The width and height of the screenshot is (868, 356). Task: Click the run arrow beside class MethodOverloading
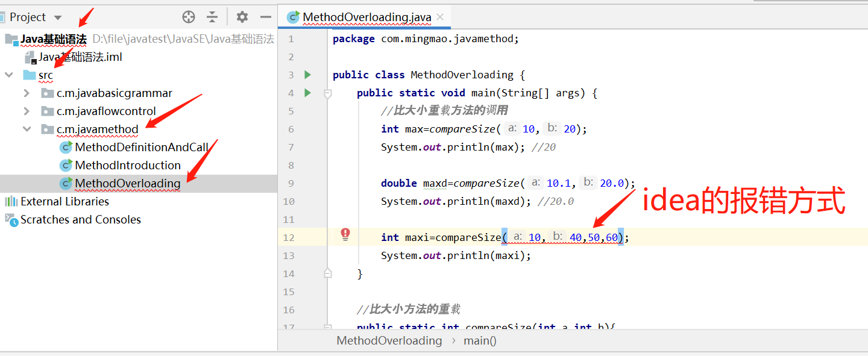(307, 75)
